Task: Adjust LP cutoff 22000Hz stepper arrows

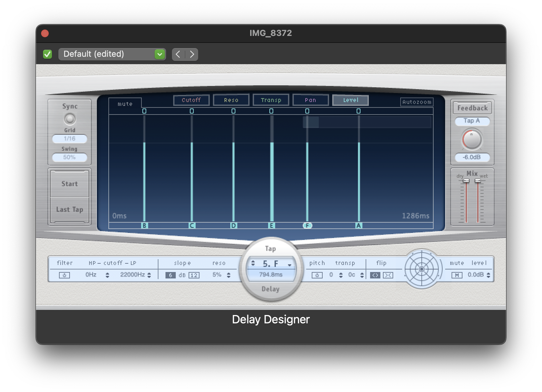Action: [x=149, y=275]
